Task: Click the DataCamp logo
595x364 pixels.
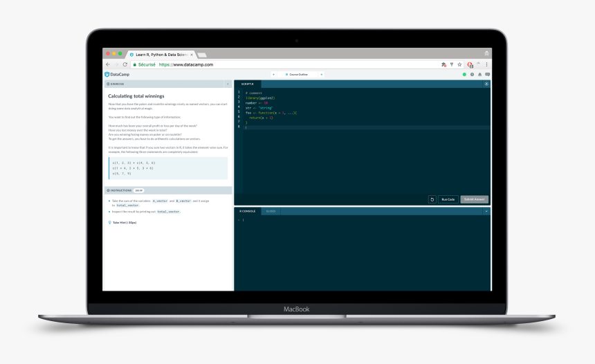Action: pyautogui.click(x=117, y=75)
